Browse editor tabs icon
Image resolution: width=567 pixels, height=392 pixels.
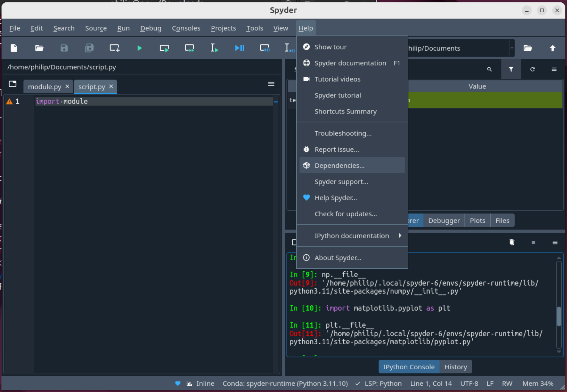[13, 84]
